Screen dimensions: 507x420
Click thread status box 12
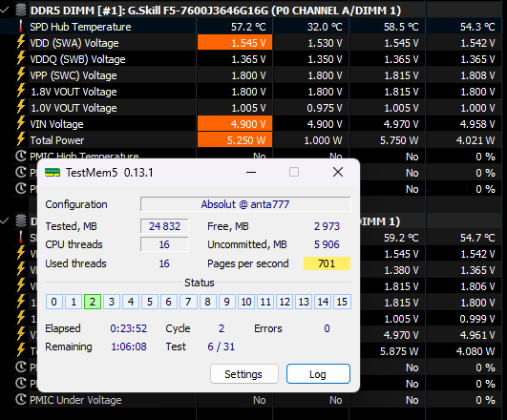(x=285, y=302)
